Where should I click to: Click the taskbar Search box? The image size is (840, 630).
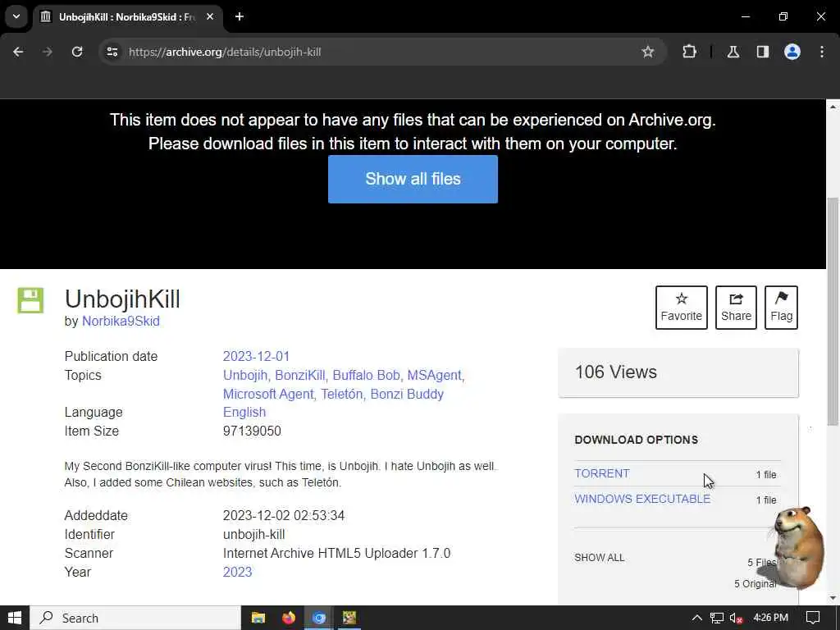tap(135, 618)
